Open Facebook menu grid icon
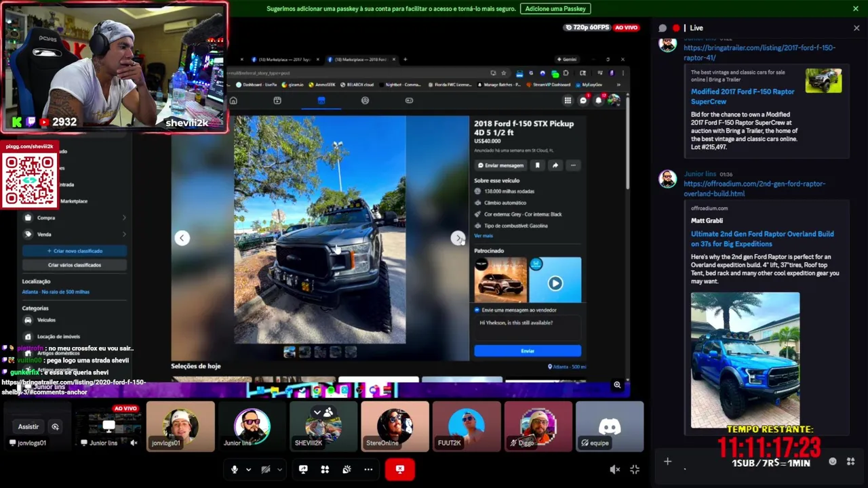 point(568,100)
